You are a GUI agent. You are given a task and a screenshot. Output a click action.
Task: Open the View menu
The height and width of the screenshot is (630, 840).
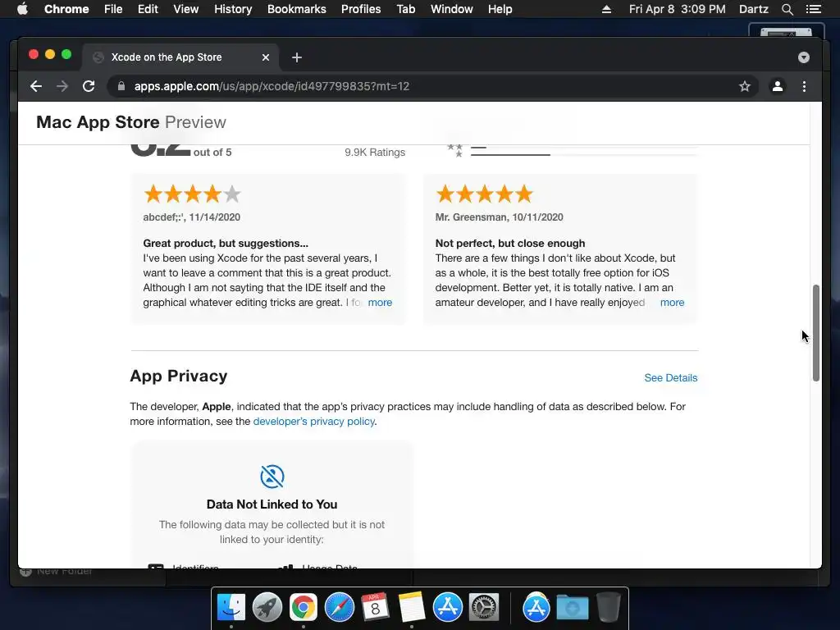[186, 9]
